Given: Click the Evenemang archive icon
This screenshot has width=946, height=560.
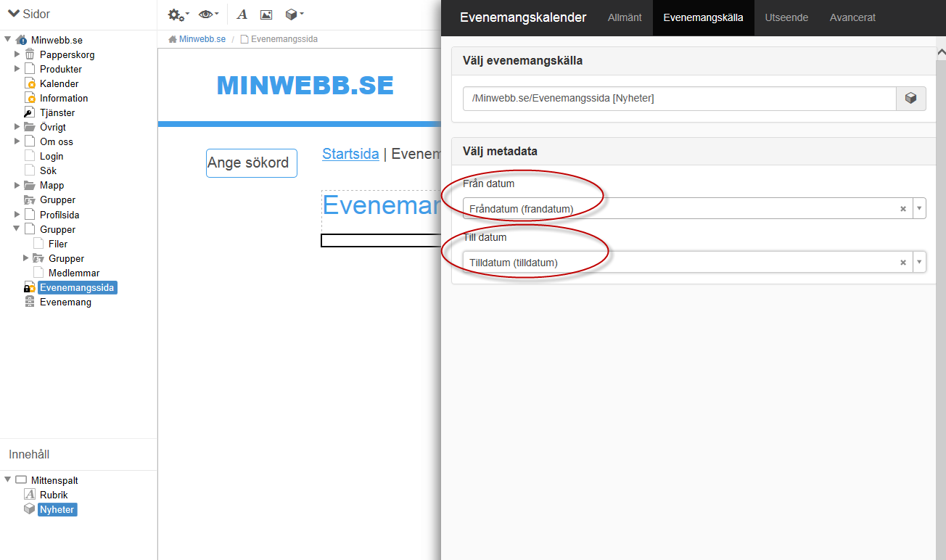Looking at the screenshot, I should tap(30, 302).
